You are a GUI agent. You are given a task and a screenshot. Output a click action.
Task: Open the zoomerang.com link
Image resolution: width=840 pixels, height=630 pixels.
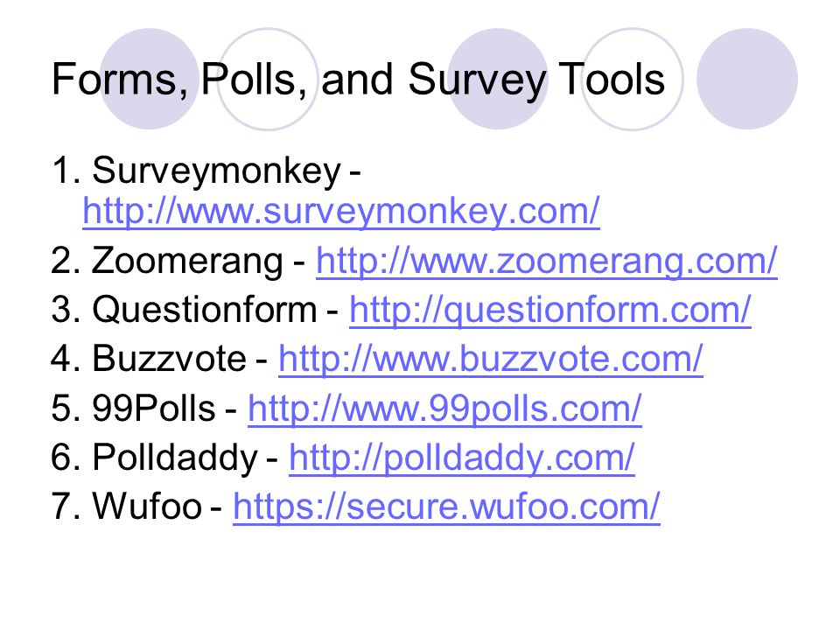click(x=546, y=262)
